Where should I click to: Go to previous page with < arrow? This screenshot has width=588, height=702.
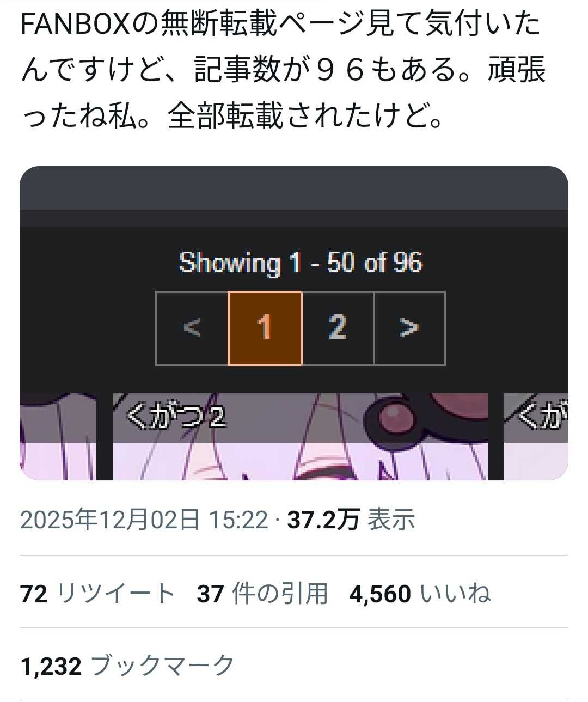pos(192,328)
